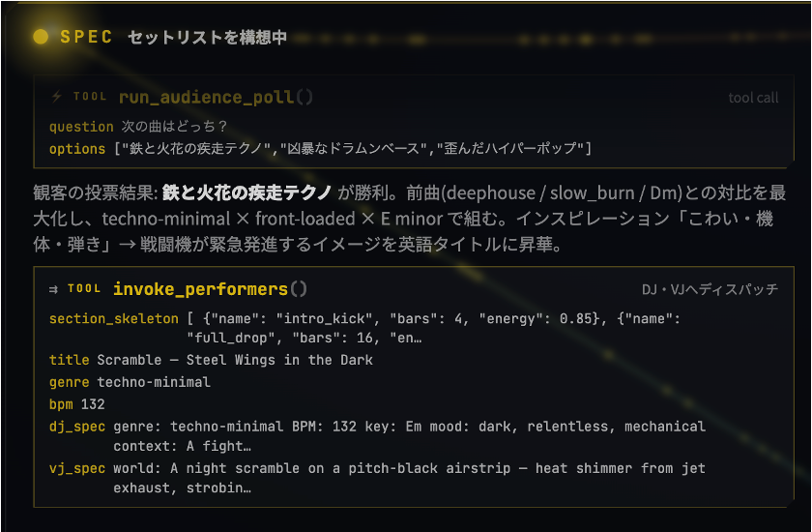Viewport: 812px width, 532px height.
Task: Click the 'options' parameter key
Action: click(x=77, y=149)
